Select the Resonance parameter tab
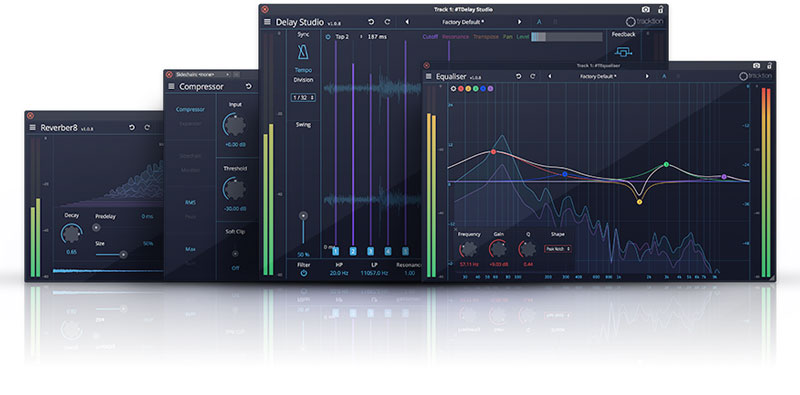800x395 pixels. coord(456,37)
